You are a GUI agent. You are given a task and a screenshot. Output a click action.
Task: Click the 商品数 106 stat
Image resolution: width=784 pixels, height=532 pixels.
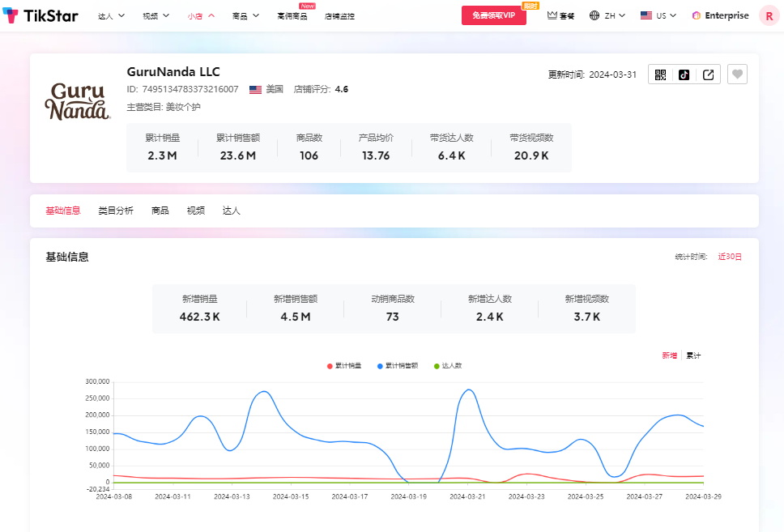coord(309,147)
